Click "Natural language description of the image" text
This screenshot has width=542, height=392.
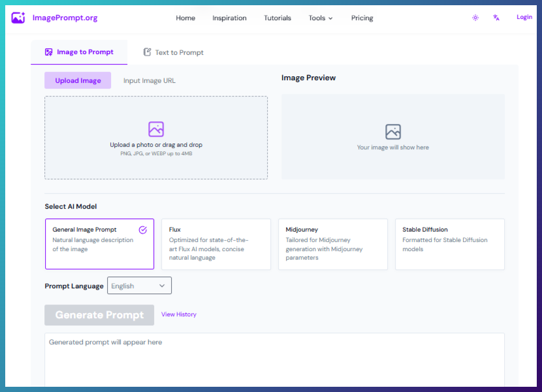click(93, 245)
